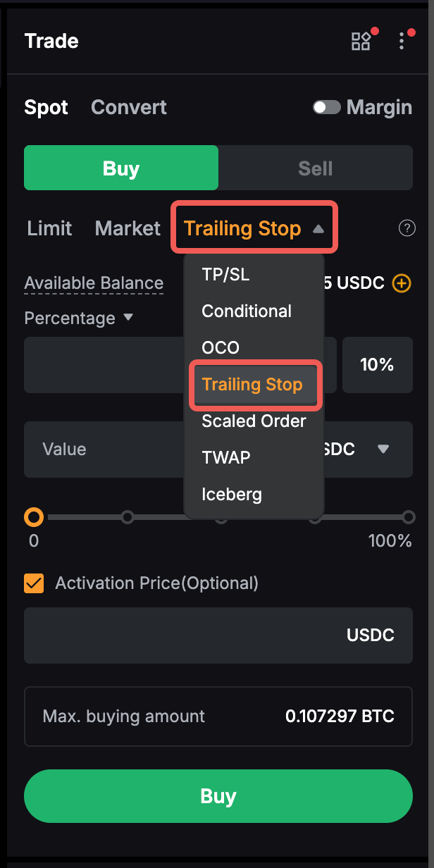Open the three-dot more options menu
Viewport: 434px width, 868px height.
pos(402,41)
